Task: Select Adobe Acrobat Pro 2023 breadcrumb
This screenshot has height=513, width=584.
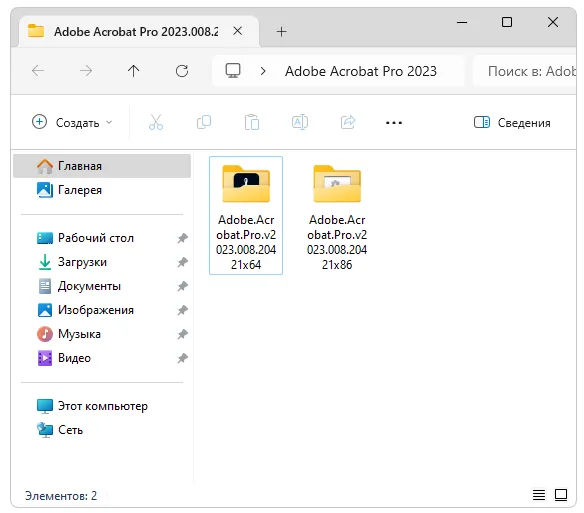Action: 361,71
